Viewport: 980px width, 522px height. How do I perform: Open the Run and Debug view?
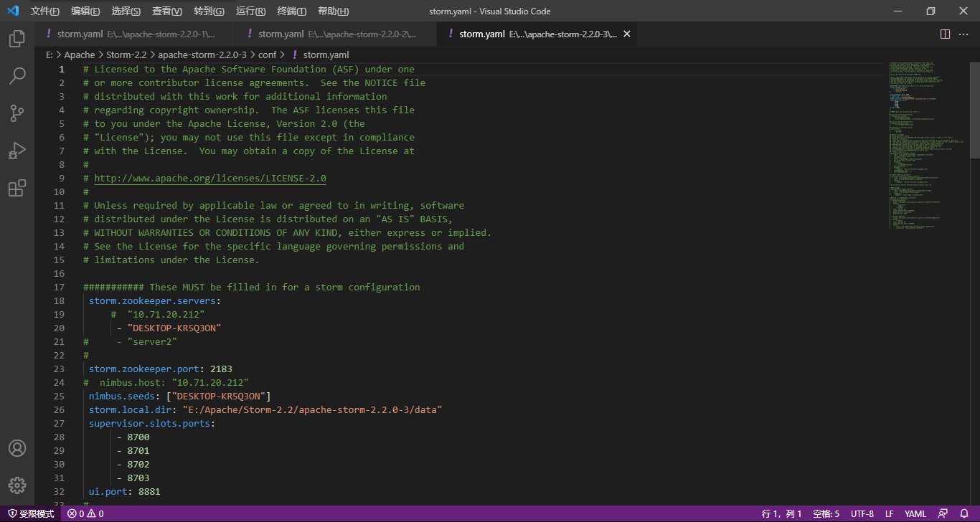(x=17, y=151)
